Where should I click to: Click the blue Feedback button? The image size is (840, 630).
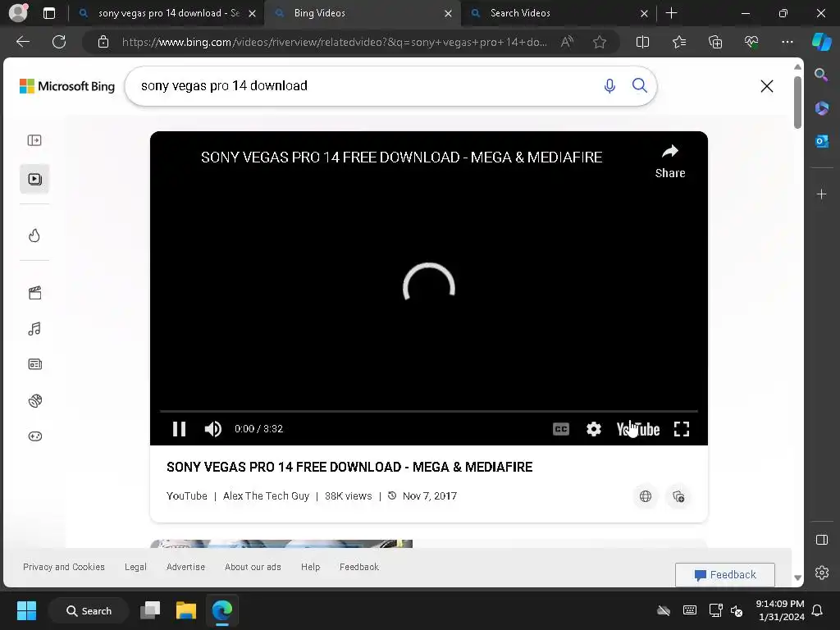725,575
